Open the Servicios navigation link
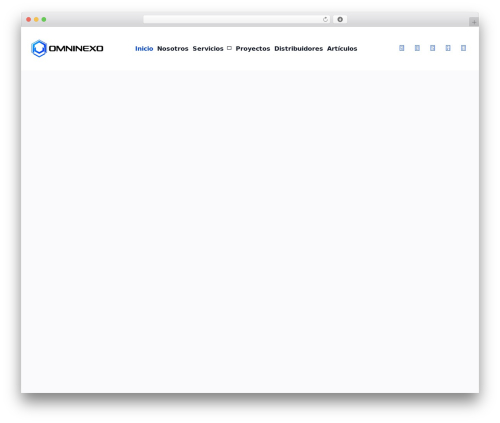This screenshot has height=423, width=500. tap(208, 49)
